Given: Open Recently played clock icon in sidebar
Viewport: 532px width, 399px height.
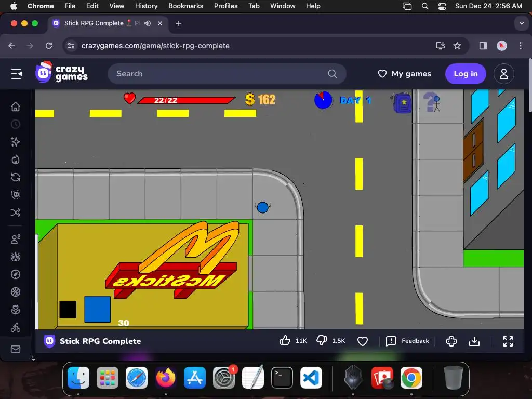Looking at the screenshot, I should click(15, 124).
